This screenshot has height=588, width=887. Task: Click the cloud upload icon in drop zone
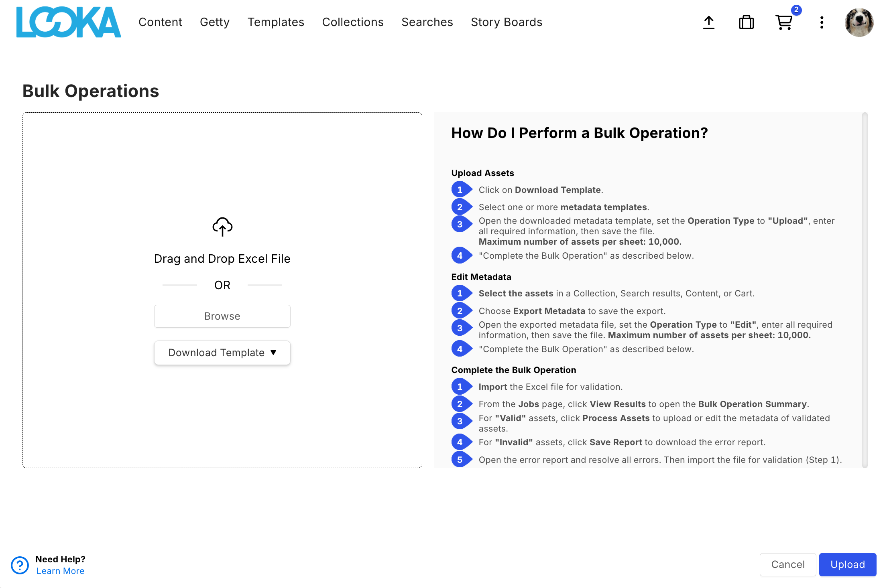point(222,227)
